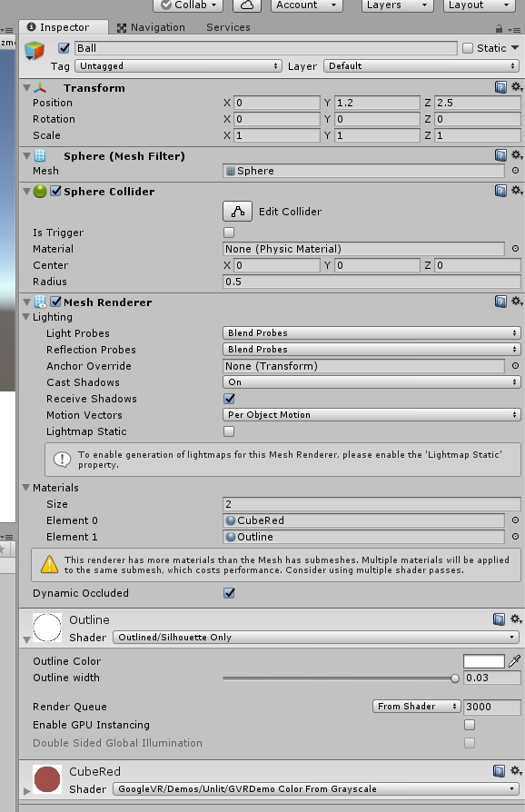Open the Layers dropdown button
The image size is (525, 812).
point(397,5)
